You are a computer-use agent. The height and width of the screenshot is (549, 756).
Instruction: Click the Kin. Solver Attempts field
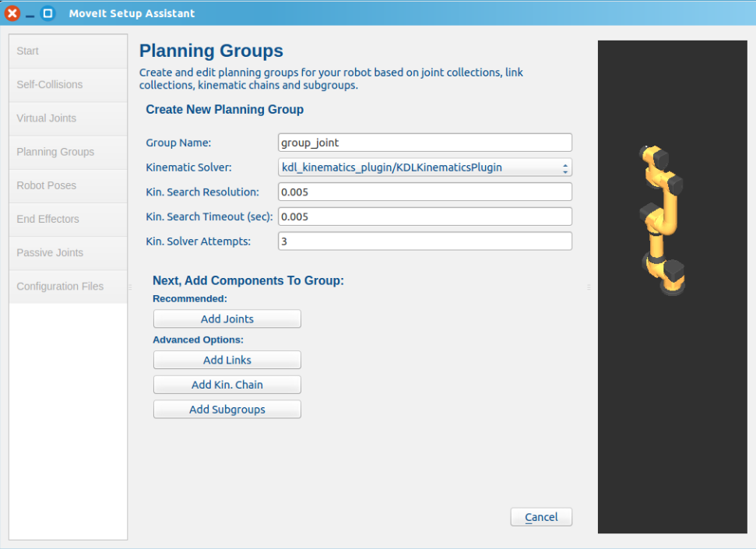click(x=425, y=241)
